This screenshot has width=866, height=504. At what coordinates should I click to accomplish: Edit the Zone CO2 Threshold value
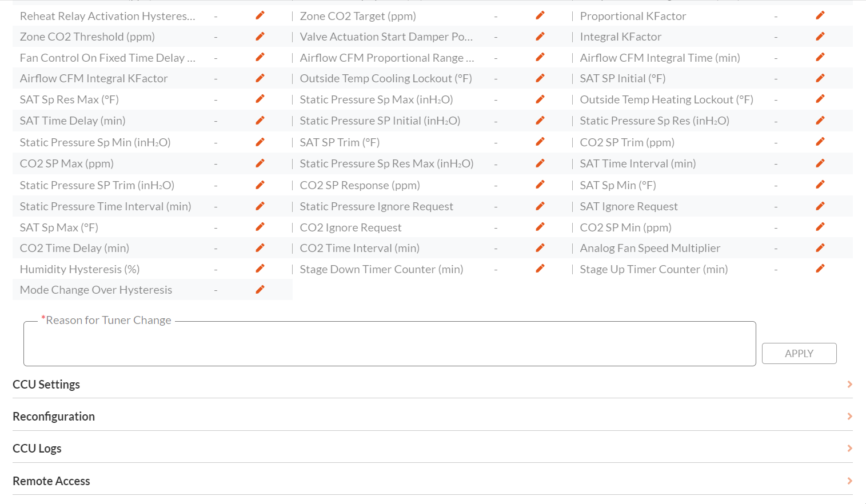(260, 36)
